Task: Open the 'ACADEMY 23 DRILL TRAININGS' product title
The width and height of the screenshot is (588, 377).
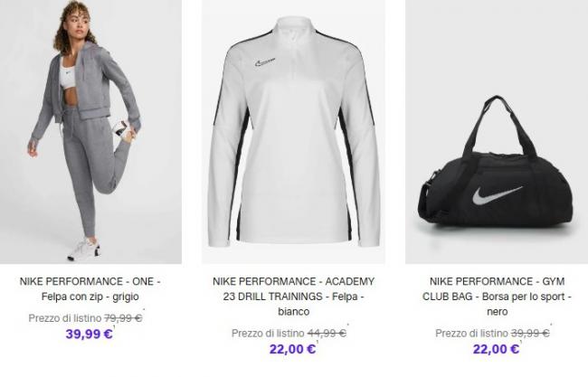Action: (x=293, y=297)
